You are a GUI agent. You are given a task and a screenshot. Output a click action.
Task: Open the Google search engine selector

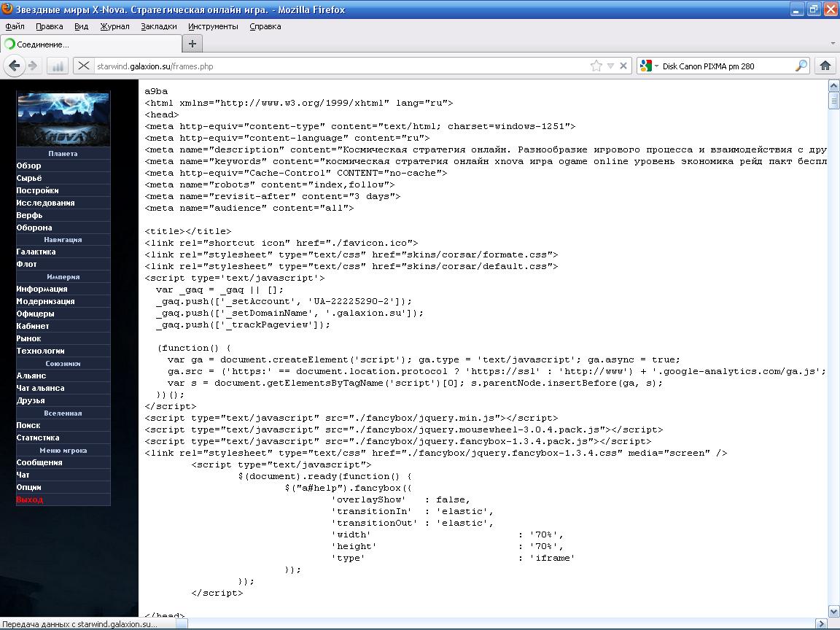click(649, 66)
